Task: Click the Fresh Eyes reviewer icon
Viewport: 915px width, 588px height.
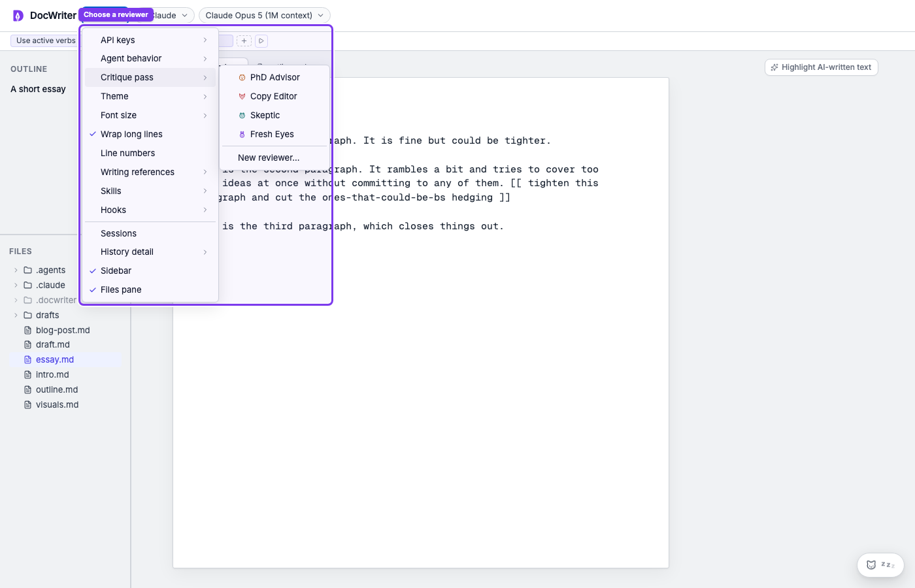Action: pos(242,134)
